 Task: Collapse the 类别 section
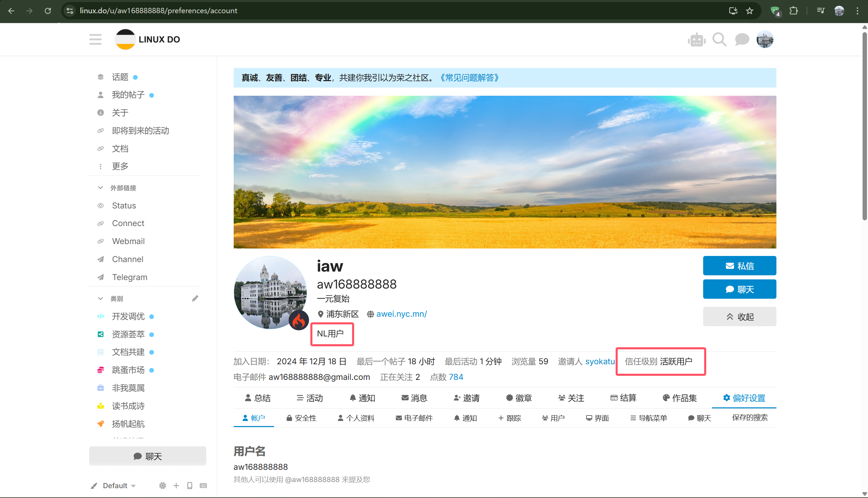click(x=110, y=299)
